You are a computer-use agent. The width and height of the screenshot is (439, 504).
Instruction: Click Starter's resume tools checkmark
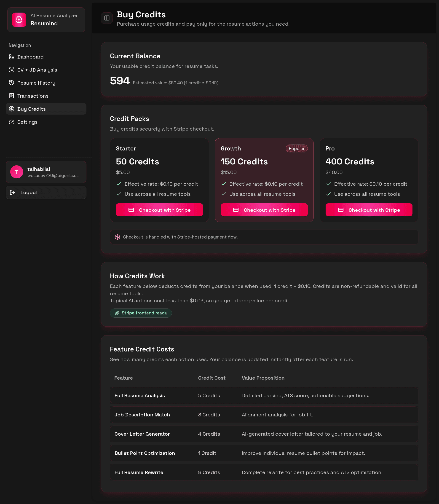pos(119,194)
